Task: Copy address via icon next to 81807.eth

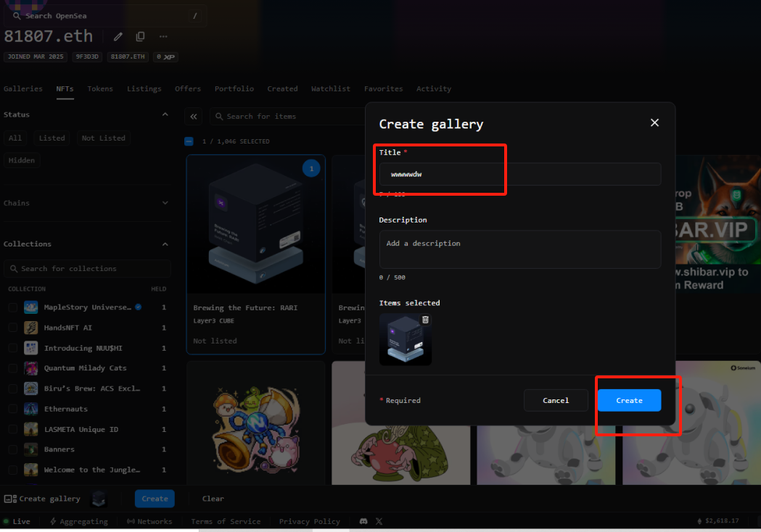Action: point(140,36)
